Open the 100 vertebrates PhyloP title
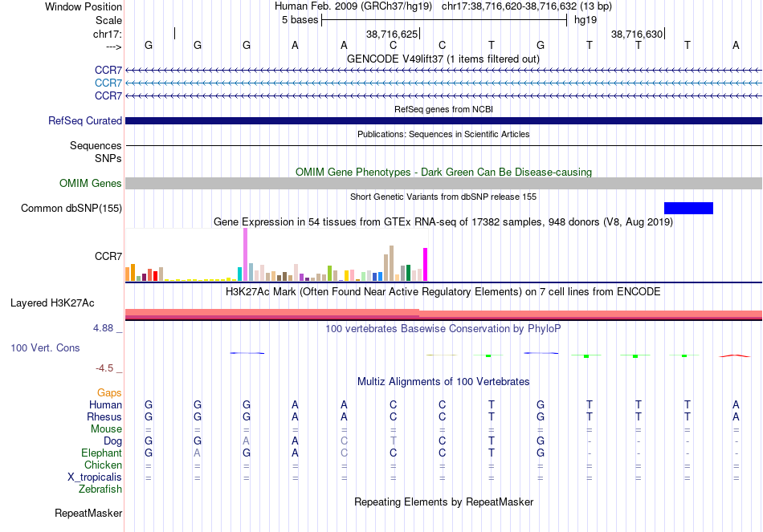 [443, 329]
